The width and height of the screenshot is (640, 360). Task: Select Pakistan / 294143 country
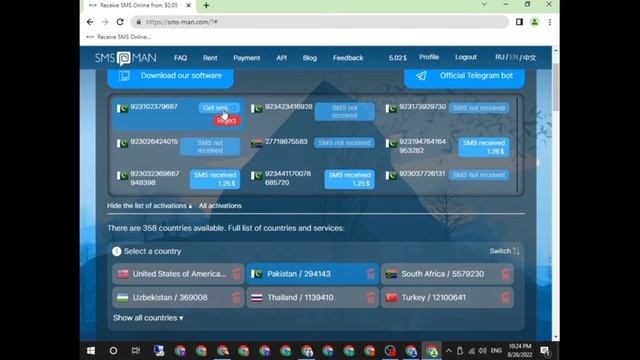coord(313,274)
